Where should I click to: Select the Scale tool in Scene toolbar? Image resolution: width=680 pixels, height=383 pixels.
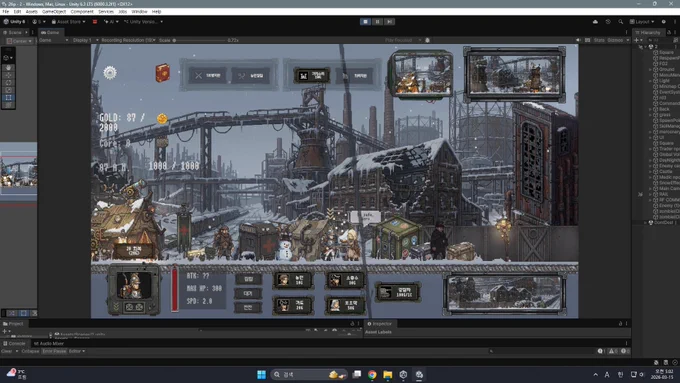point(8,90)
